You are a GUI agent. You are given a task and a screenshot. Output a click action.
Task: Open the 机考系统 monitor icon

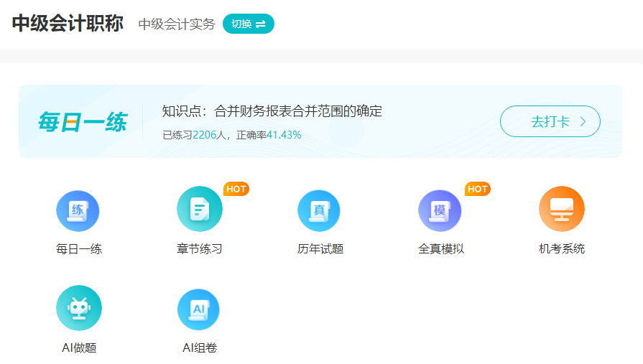coord(562,209)
